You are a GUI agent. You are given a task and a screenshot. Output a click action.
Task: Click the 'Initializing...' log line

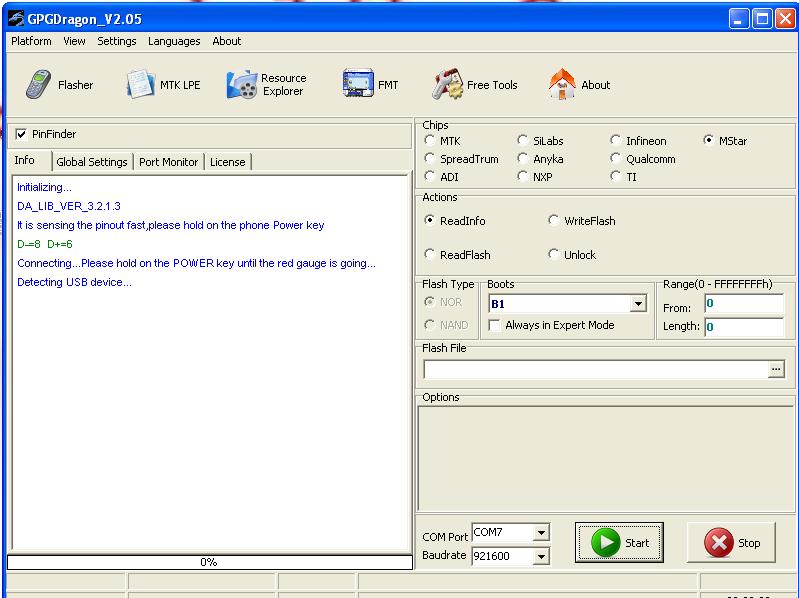44,187
